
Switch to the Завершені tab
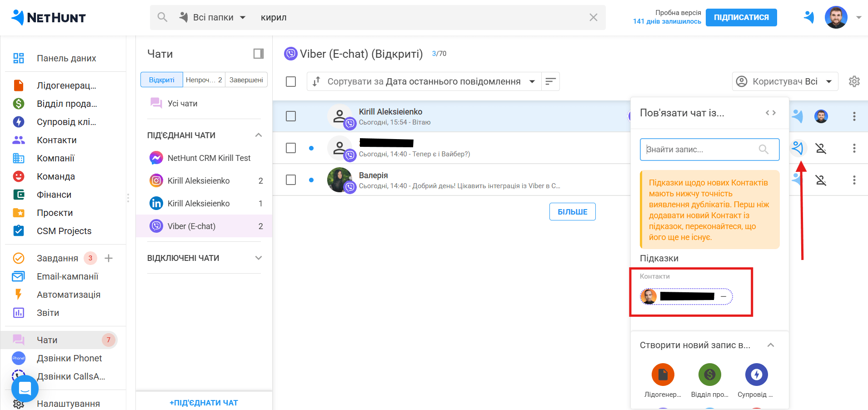coord(246,80)
